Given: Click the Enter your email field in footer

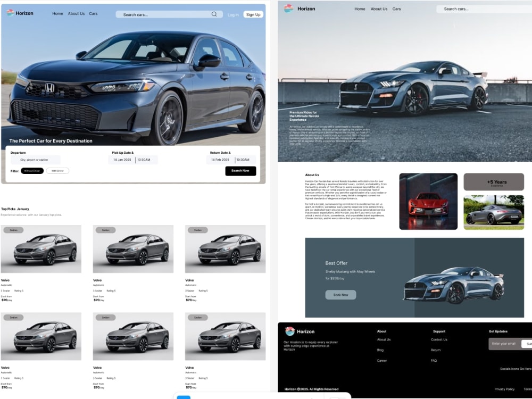Looking at the screenshot, I should point(505,344).
